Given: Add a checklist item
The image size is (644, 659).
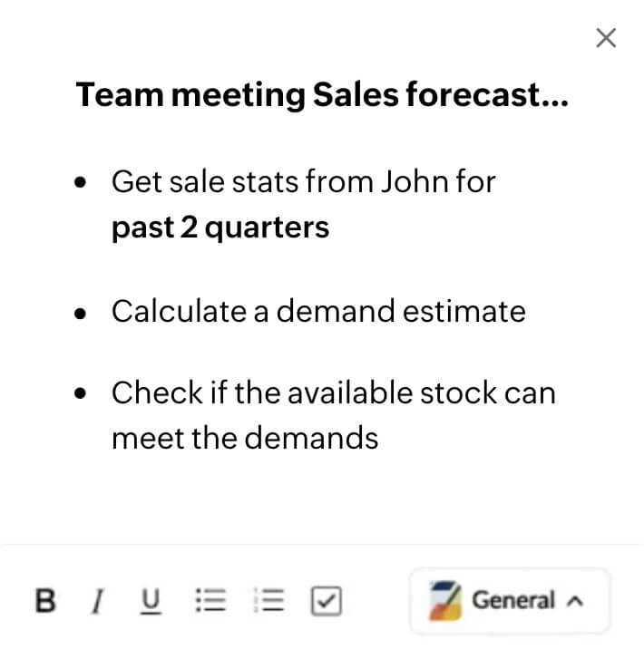Looking at the screenshot, I should [326, 600].
